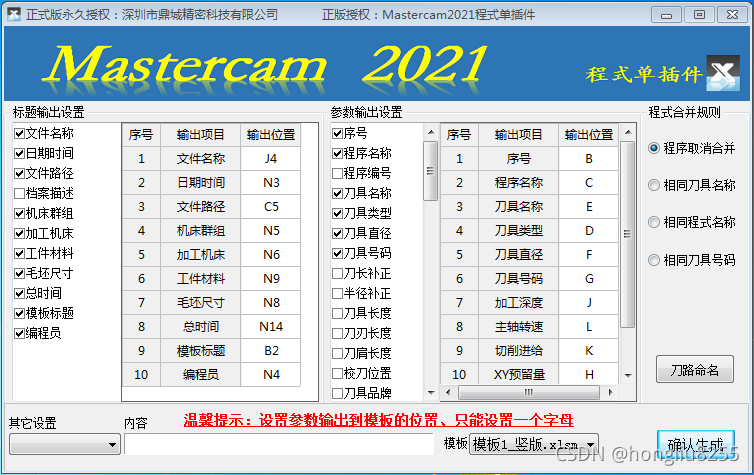Click the 刀路命名 button
This screenshot has width=754, height=475.
[x=693, y=370]
